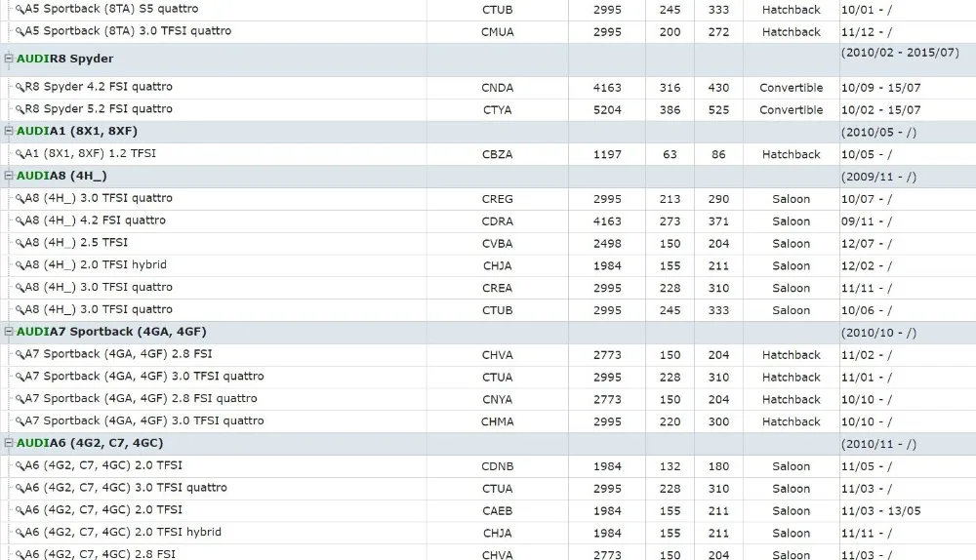
Task: Open the A8 (4H_) 2.0 TFSI hybrid entry
Action: [x=96, y=265]
